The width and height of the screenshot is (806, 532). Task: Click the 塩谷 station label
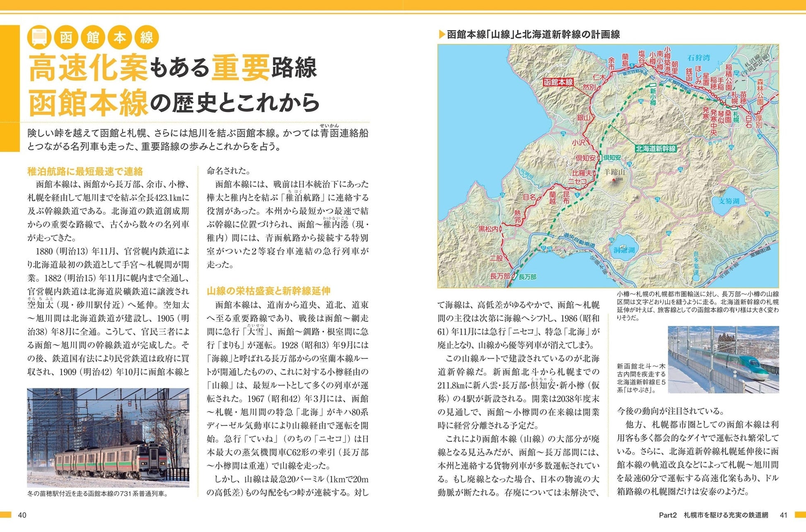(x=642, y=57)
